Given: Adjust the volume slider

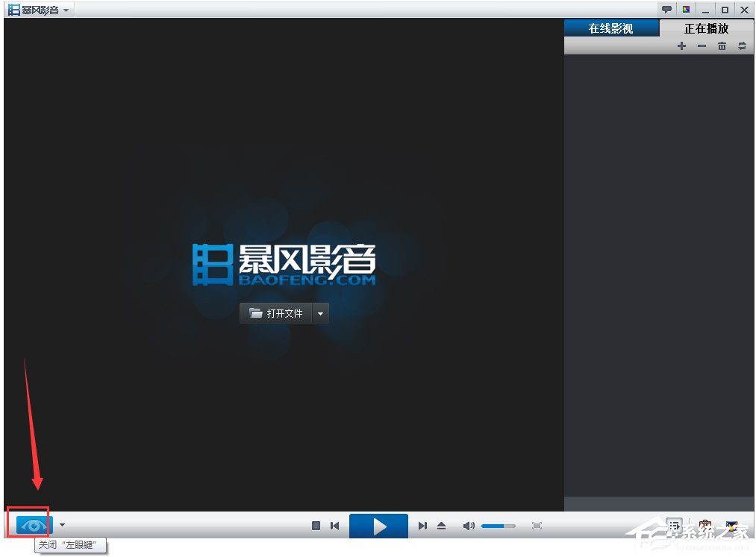Looking at the screenshot, I should (x=498, y=526).
